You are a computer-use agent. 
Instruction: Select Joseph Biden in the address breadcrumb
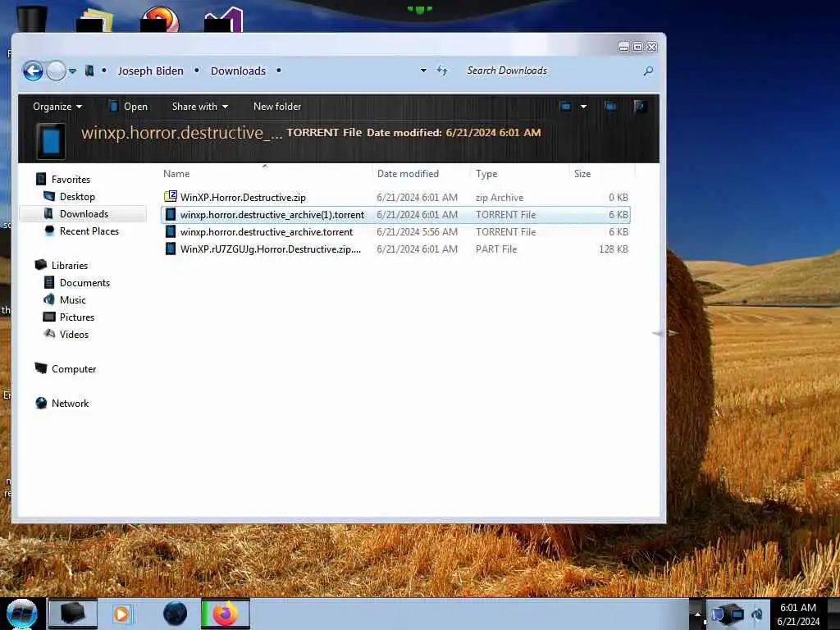tap(150, 71)
